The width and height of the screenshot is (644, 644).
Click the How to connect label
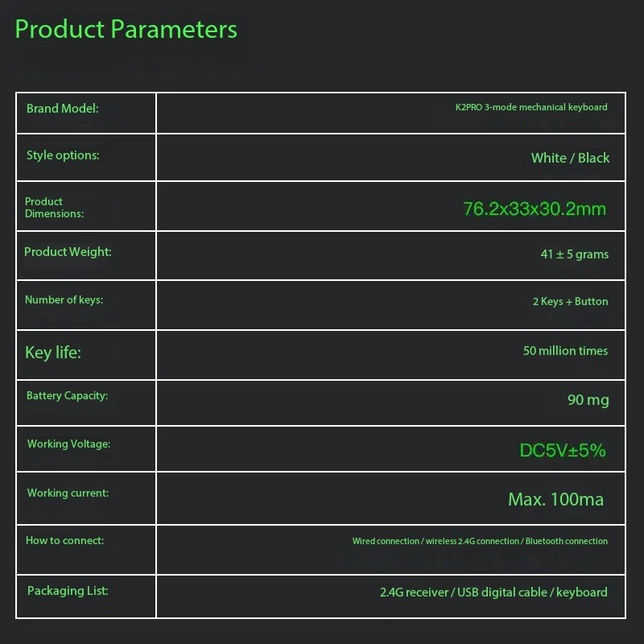coord(64,541)
